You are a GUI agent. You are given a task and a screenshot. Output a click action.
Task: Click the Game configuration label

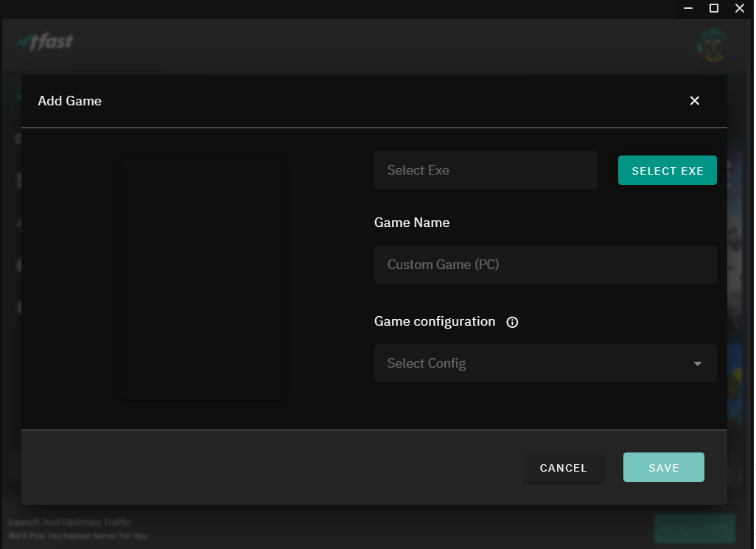pos(435,321)
